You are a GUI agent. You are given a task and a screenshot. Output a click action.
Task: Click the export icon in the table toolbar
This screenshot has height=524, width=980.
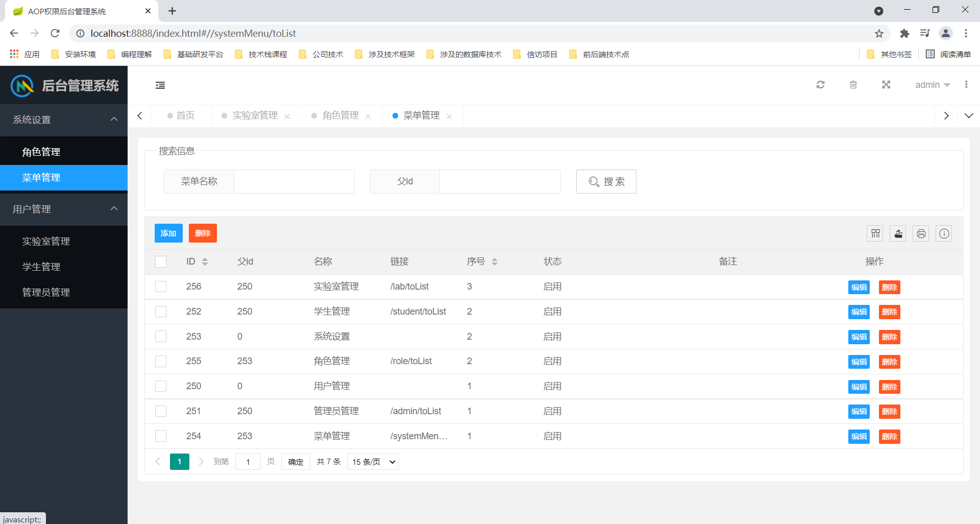[898, 233]
